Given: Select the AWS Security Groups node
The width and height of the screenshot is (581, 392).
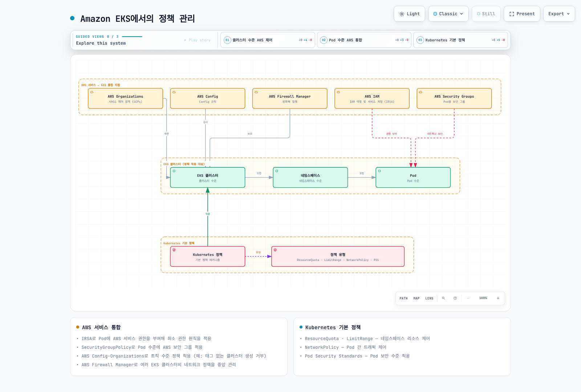Looking at the screenshot, I should [x=454, y=98].
